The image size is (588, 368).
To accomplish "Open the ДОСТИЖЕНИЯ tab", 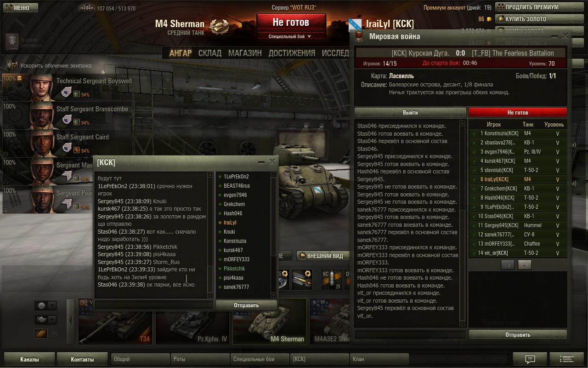I will [292, 53].
